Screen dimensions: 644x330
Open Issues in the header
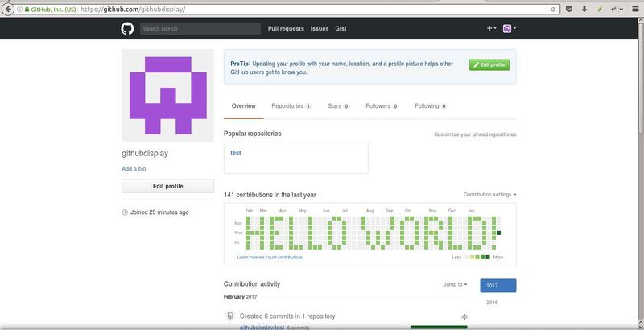click(320, 28)
